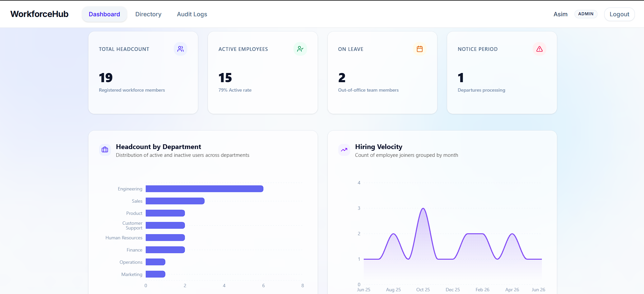Select the Engineering bar in department chart
644x294 pixels.
(205, 189)
